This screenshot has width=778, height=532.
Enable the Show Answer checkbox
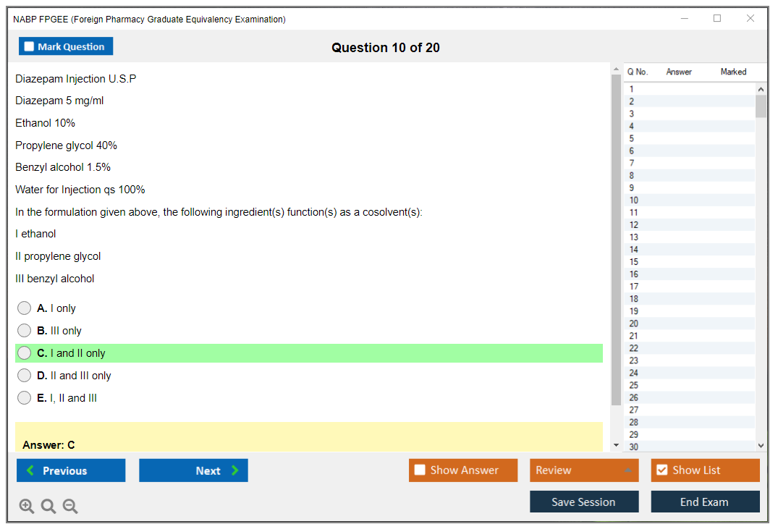click(x=420, y=470)
